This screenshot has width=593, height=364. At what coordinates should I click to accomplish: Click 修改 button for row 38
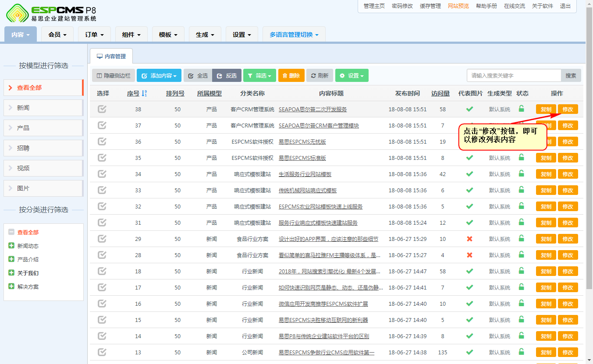click(x=568, y=109)
